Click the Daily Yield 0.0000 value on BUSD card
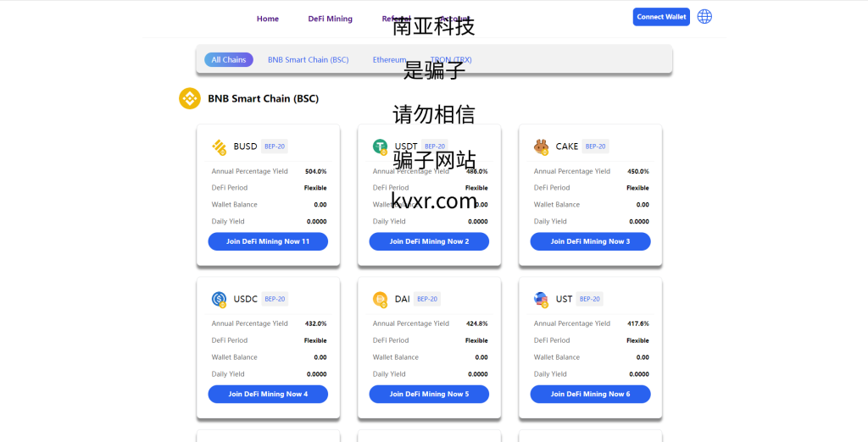The width and height of the screenshot is (868, 442). pyautogui.click(x=317, y=222)
